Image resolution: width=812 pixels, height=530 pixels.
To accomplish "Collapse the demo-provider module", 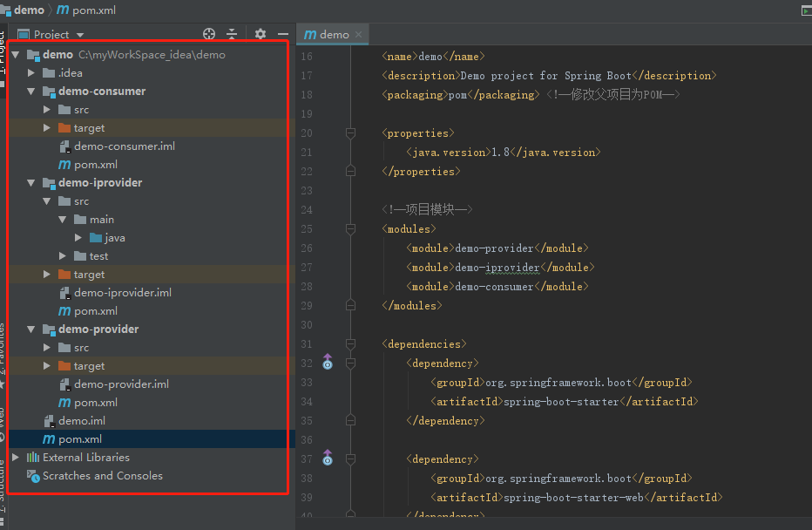I will click(x=31, y=329).
